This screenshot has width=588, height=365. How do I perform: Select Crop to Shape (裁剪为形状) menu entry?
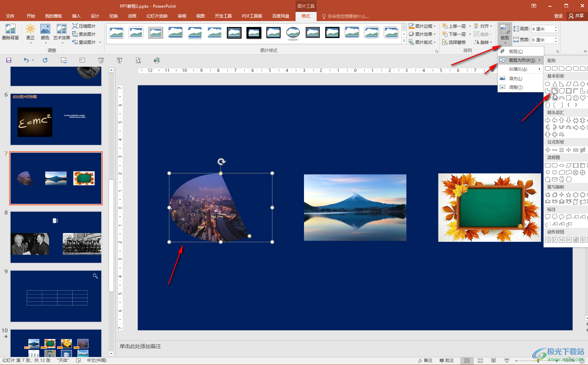[x=521, y=60]
